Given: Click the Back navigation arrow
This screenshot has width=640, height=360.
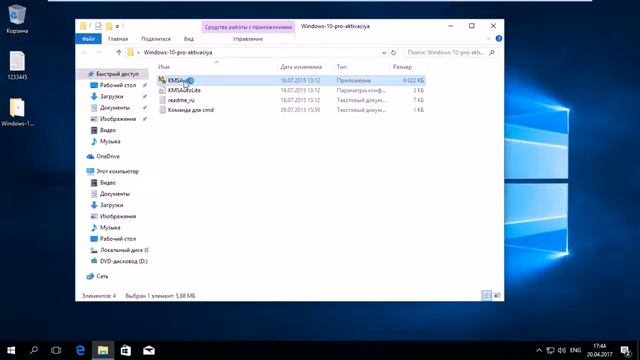Looking at the screenshot, I should (x=84, y=52).
